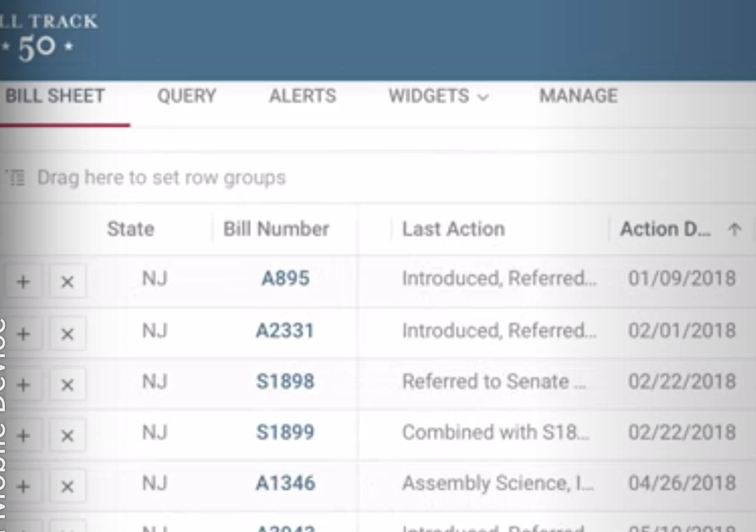The image size is (756, 532).
Task: Click the plus icon for bill A895
Action: (x=23, y=281)
